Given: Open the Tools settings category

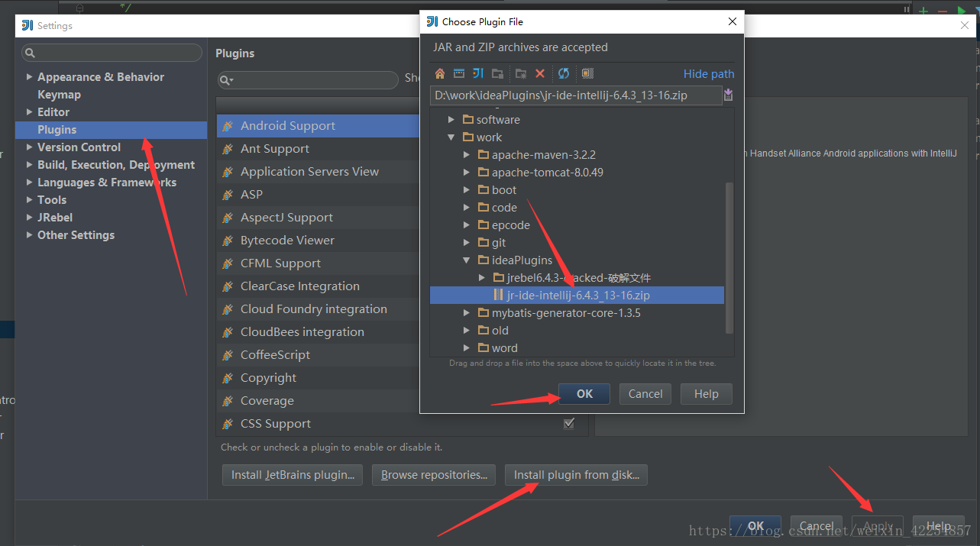Looking at the screenshot, I should 52,200.
